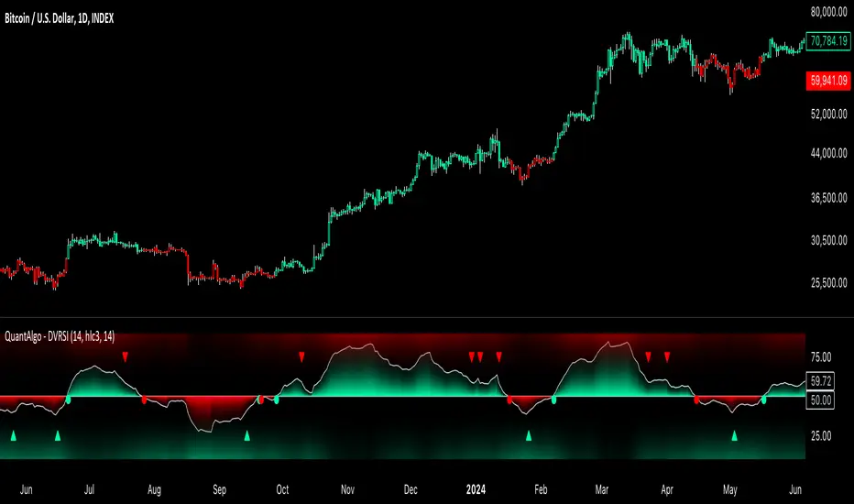This screenshot has width=854, height=504.
Task: Click the red midline-cross dot in late July
Action: (x=144, y=400)
